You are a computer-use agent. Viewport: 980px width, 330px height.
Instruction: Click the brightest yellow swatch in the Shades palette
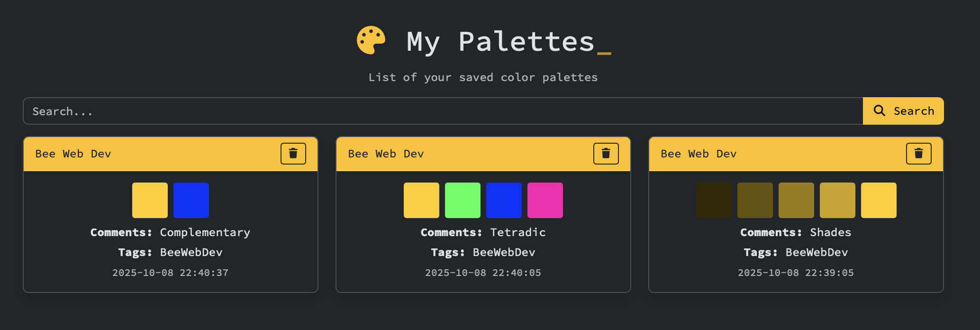point(878,200)
